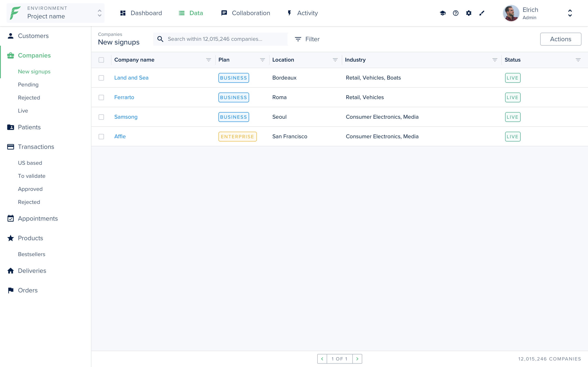Switch to the Collaboration tab
Image resolution: width=588 pixels, height=367 pixels.
click(245, 13)
